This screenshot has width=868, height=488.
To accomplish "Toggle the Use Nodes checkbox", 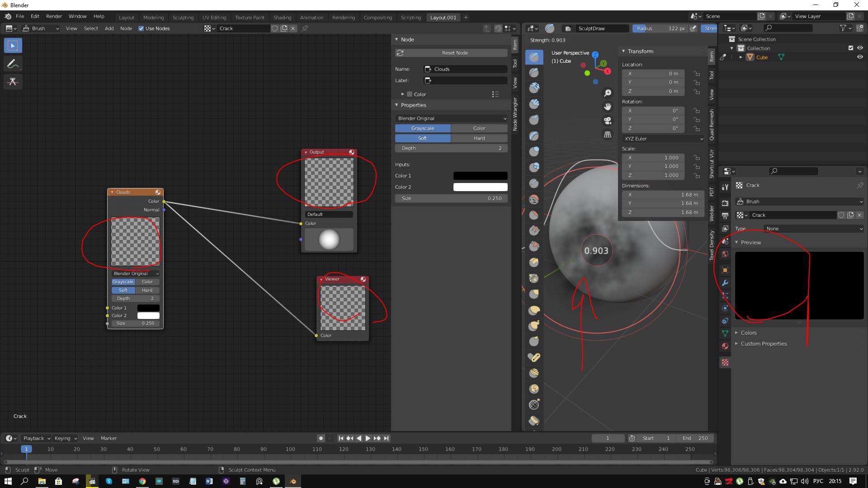I will [x=141, y=28].
